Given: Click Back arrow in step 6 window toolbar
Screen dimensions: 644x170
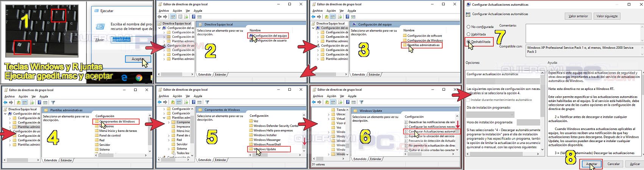Looking at the screenshot, I should pos(314,102).
